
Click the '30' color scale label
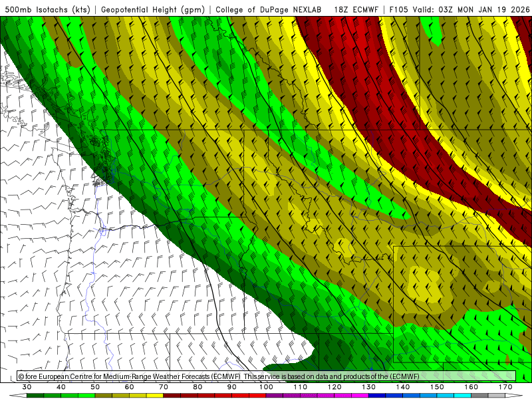click(27, 387)
